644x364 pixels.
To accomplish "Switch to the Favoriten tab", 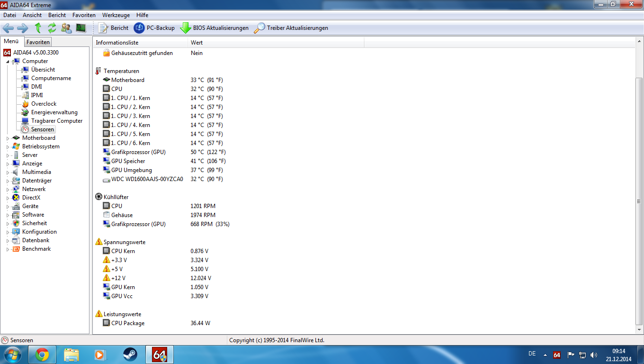I will (x=38, y=42).
